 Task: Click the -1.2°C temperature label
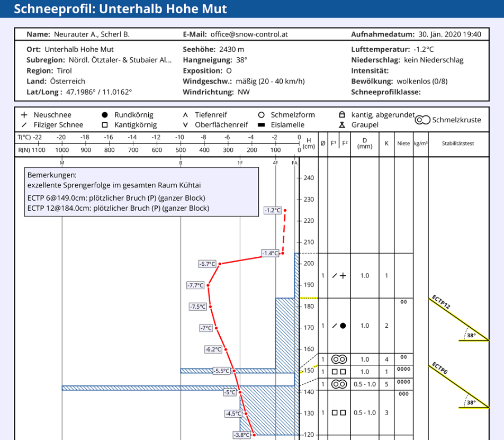coord(273,210)
